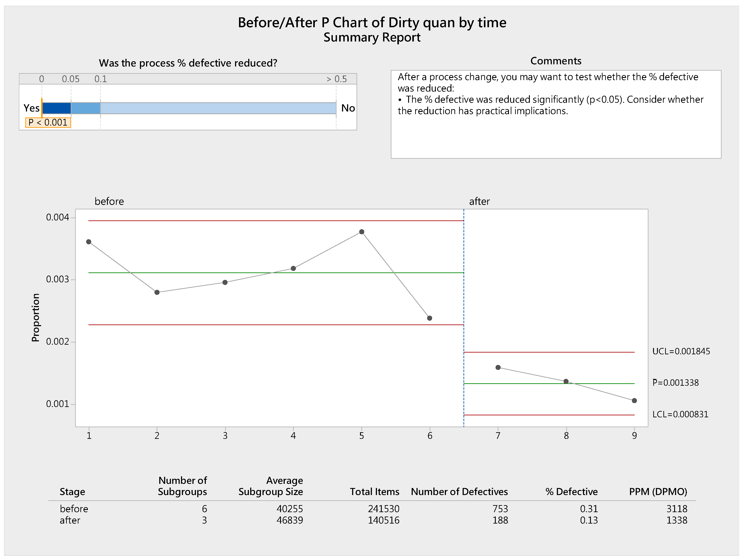The image size is (744, 560).
Task: Click data point for subgroup 6
Action: 429,318
